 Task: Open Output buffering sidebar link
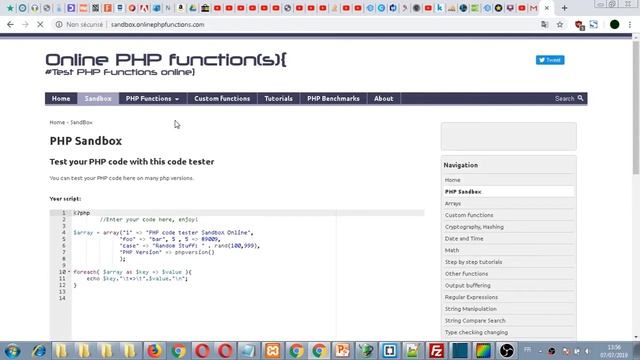[467, 286]
